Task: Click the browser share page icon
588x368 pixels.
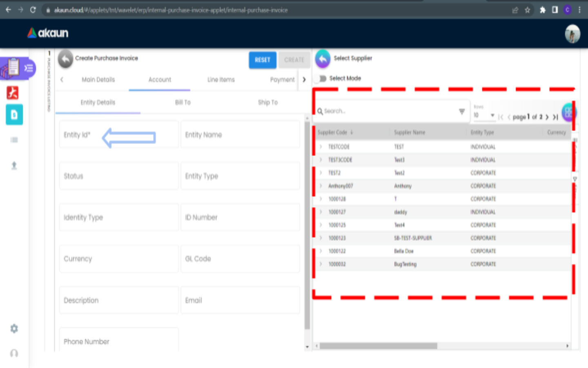Action: [x=515, y=10]
